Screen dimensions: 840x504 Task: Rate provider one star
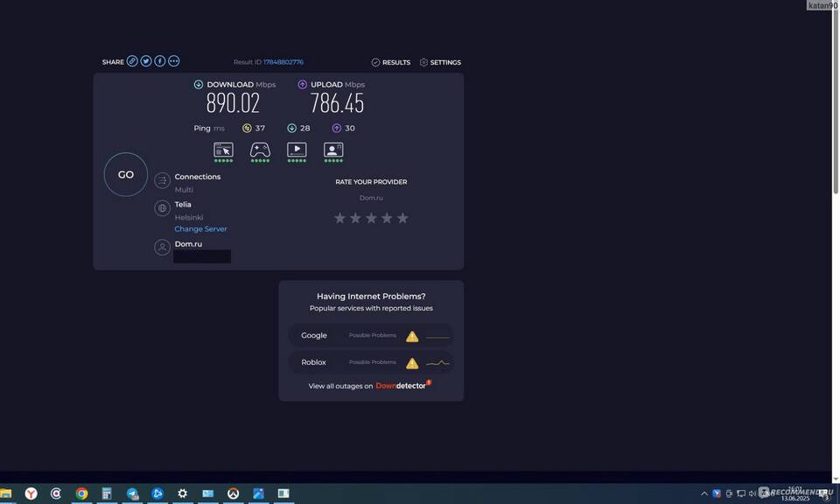point(339,218)
